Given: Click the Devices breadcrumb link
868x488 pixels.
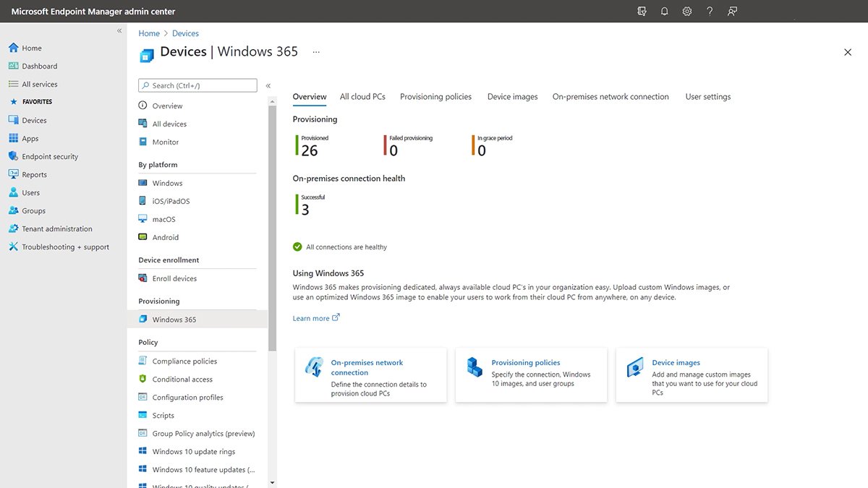Looking at the screenshot, I should pos(185,33).
